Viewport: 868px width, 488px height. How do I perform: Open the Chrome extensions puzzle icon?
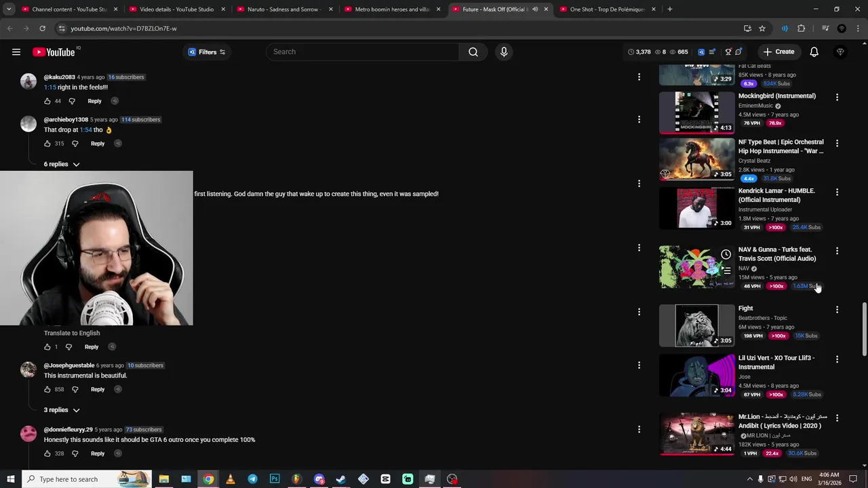tap(802, 28)
